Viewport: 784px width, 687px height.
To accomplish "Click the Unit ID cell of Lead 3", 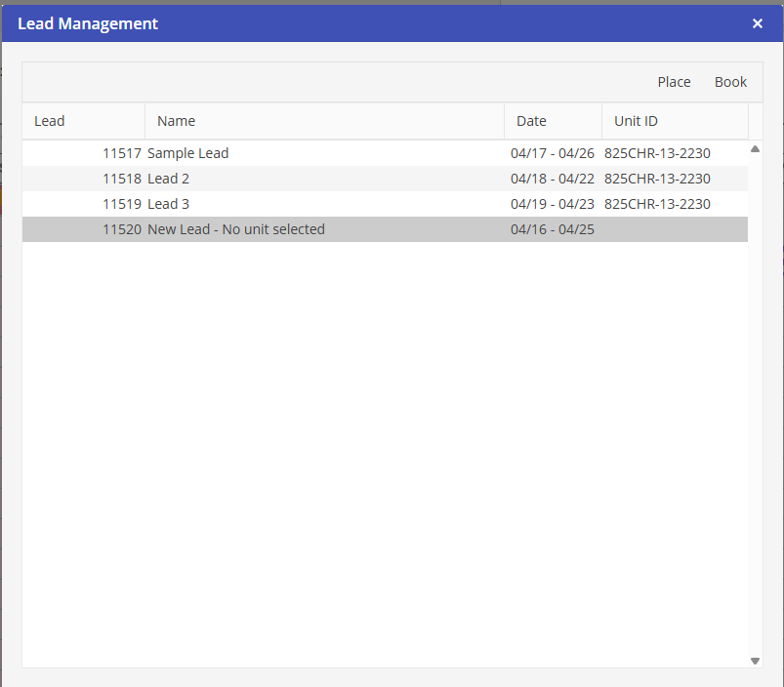I will tap(657, 204).
